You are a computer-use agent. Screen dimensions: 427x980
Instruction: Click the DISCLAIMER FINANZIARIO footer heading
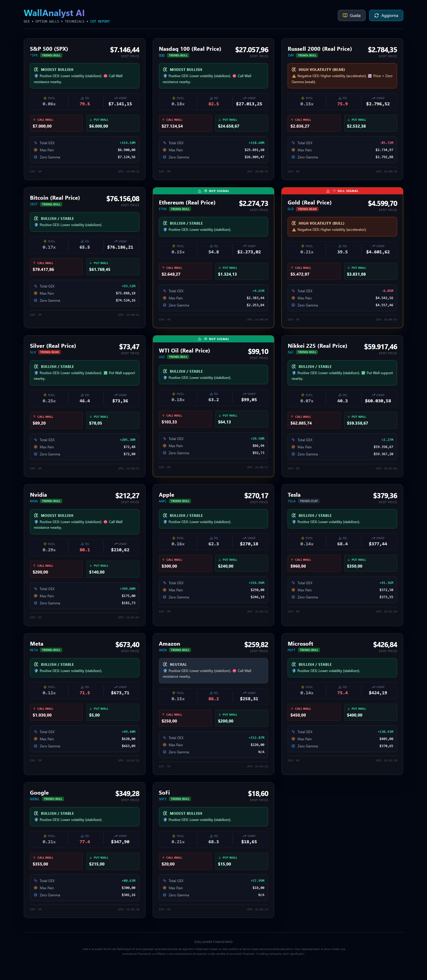coord(213,942)
